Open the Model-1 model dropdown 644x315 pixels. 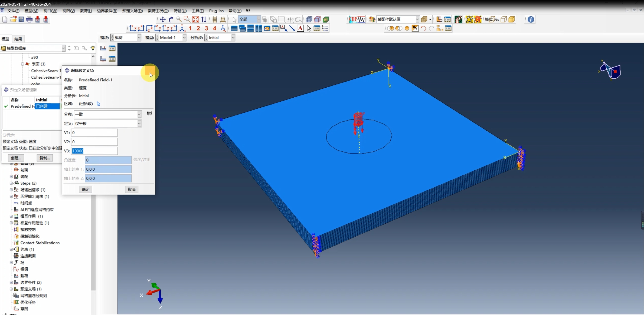[x=184, y=38]
